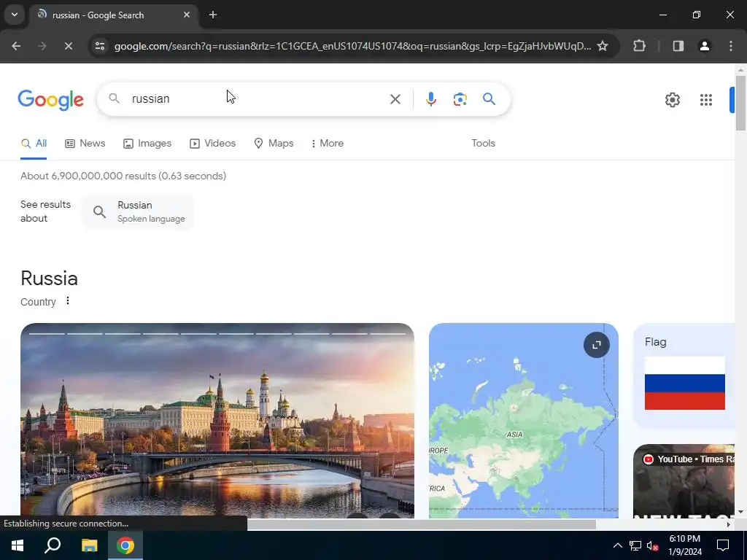Click the vertical page scrollbar
The image size is (747, 560).
(740, 102)
